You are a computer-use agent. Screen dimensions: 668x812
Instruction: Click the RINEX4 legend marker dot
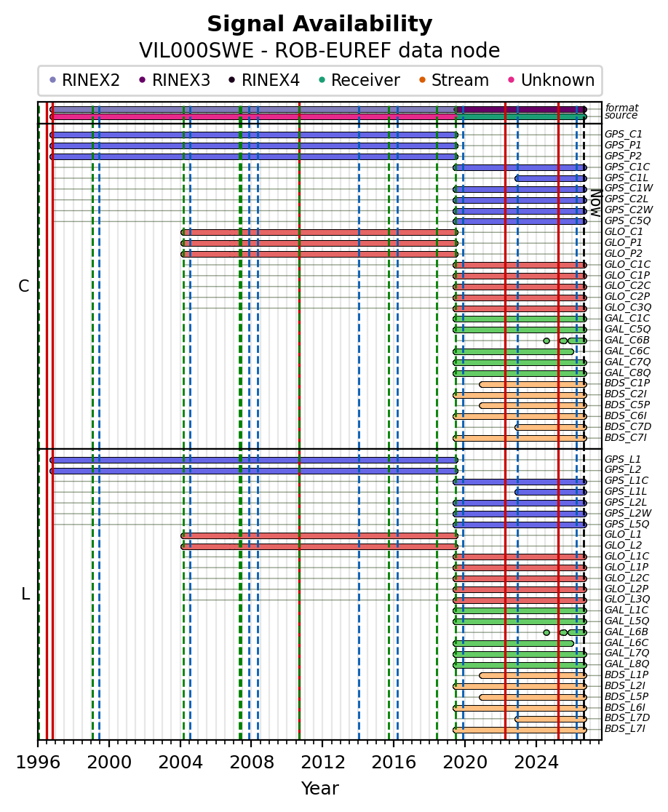[x=232, y=80]
